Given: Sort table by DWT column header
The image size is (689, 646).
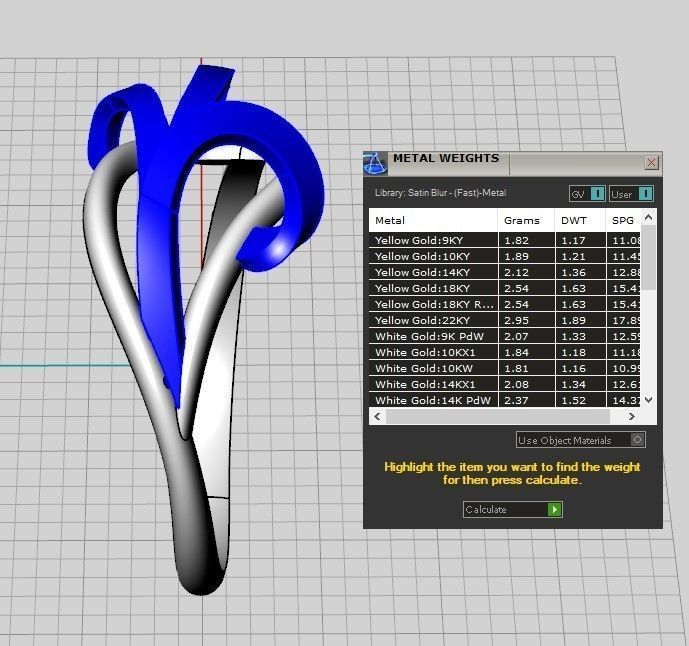Looking at the screenshot, I should [580, 220].
